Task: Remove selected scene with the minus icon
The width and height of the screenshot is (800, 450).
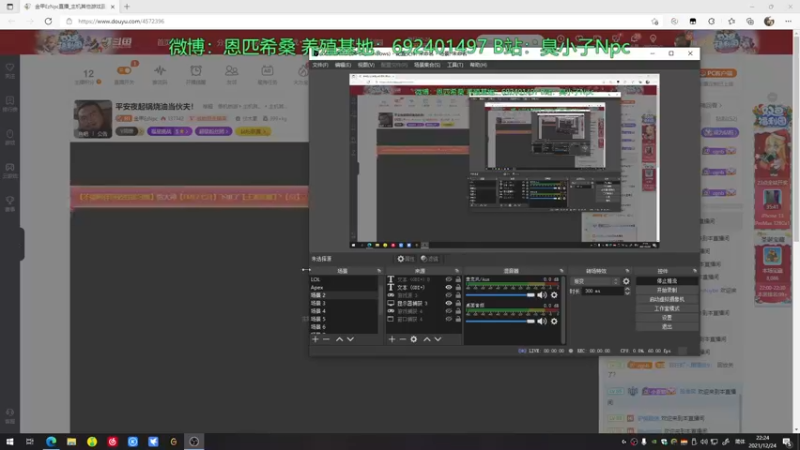Action: tap(327, 339)
